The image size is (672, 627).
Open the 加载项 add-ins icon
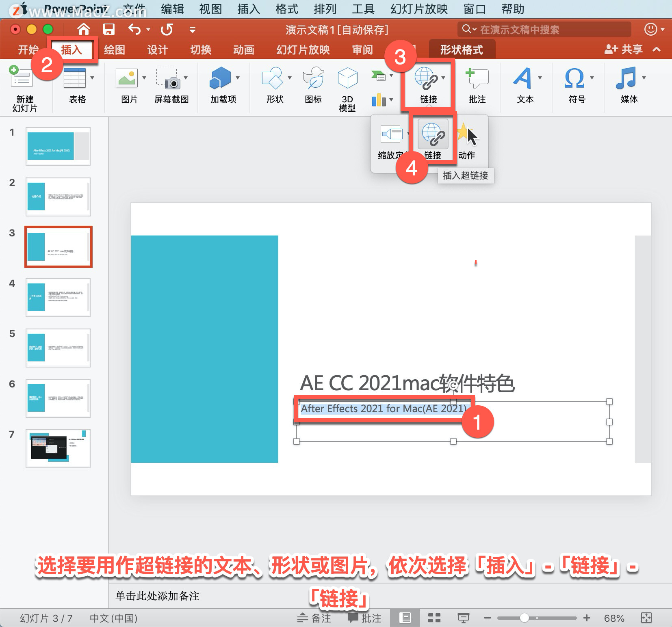tap(220, 78)
